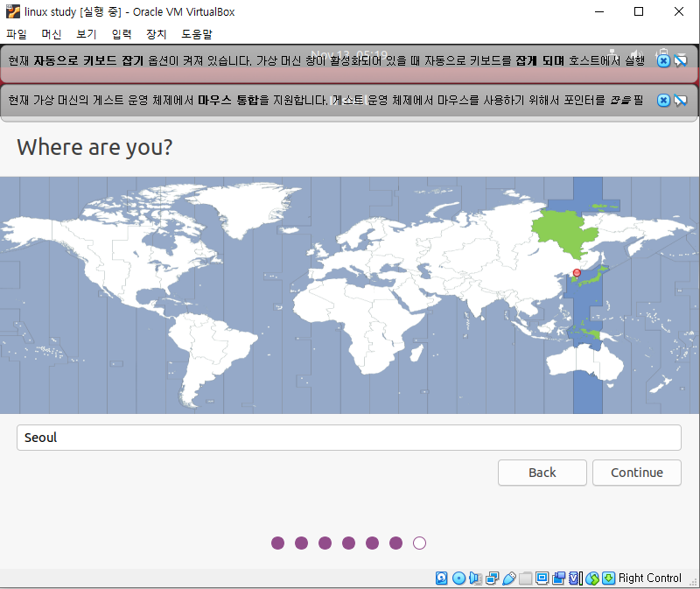Click the "Where are you?" heading
700x589 pixels.
pyautogui.click(x=94, y=147)
